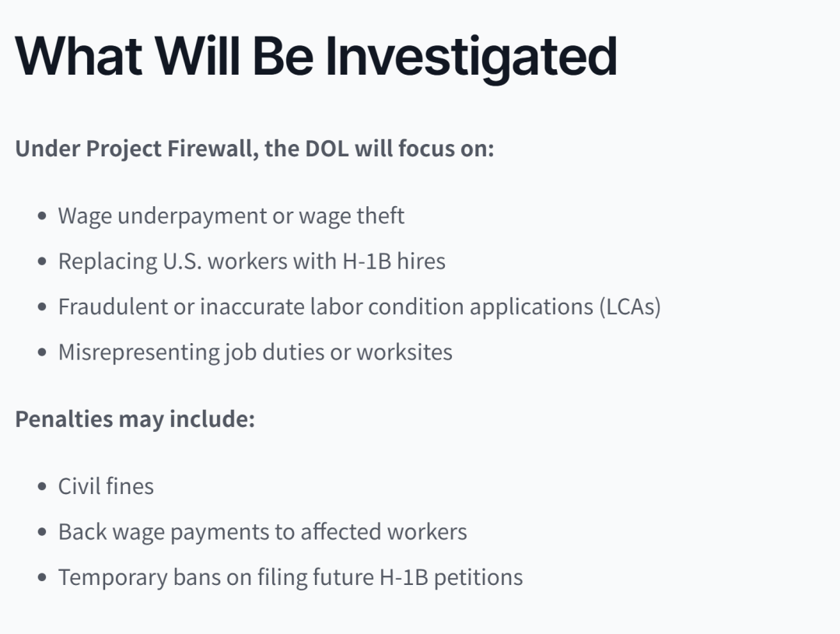Click the 'Under Project Firewall' bold line

pos(254,148)
